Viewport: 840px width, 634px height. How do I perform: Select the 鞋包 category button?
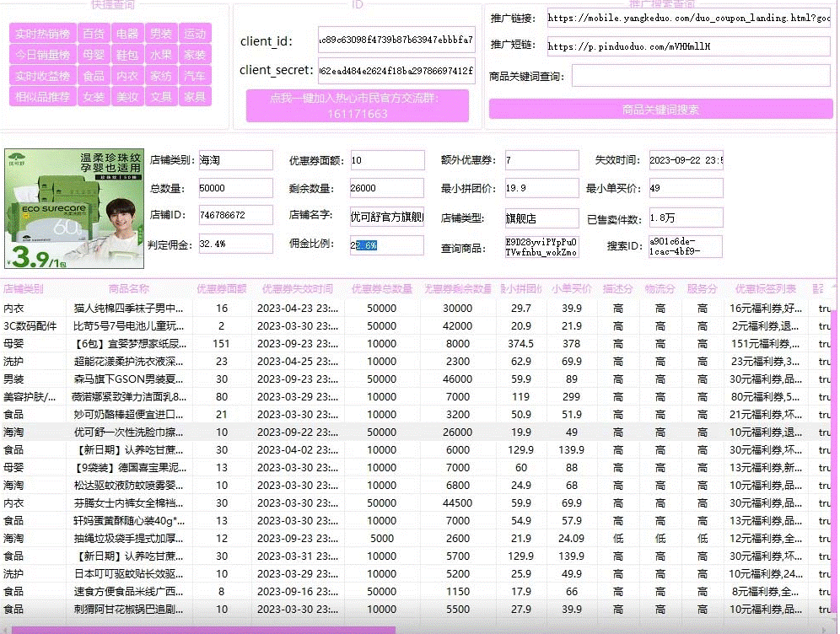click(127, 55)
